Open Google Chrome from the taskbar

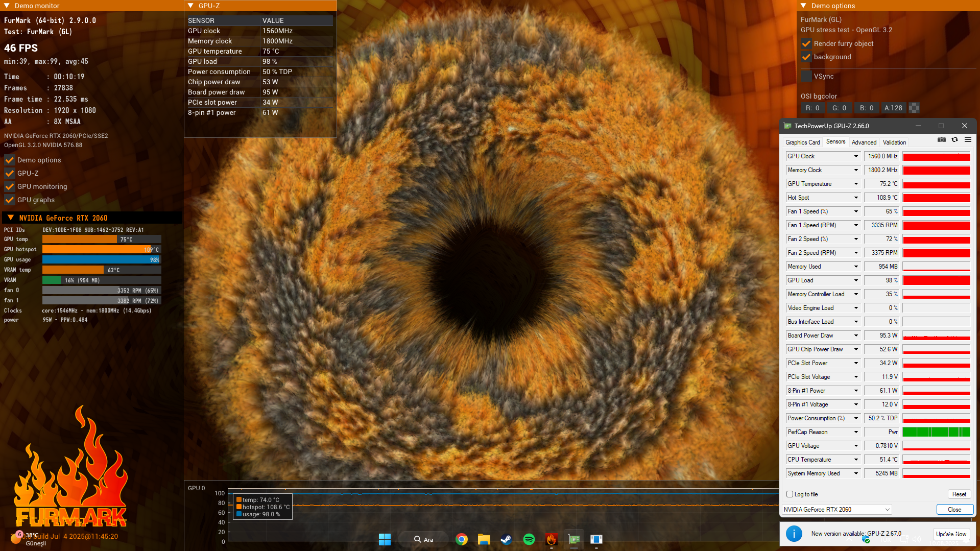[462, 539]
